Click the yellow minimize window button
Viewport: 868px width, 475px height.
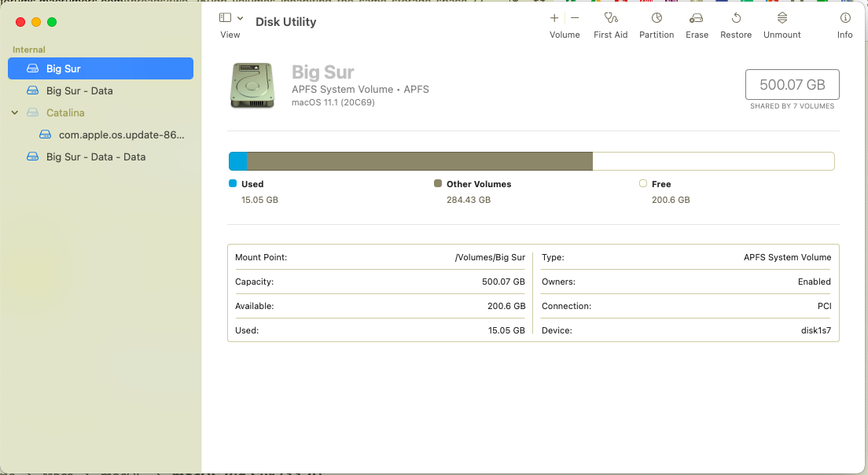tap(36, 22)
